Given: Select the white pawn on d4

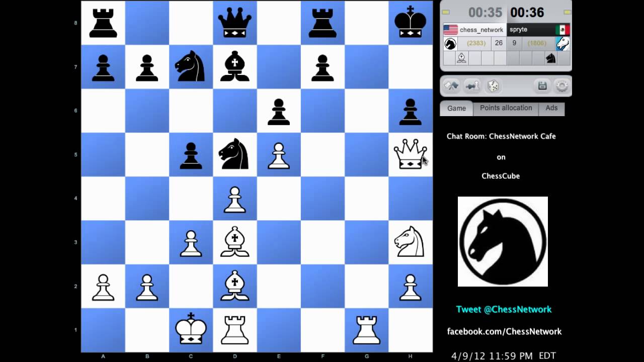Looking at the screenshot, I should [234, 199].
